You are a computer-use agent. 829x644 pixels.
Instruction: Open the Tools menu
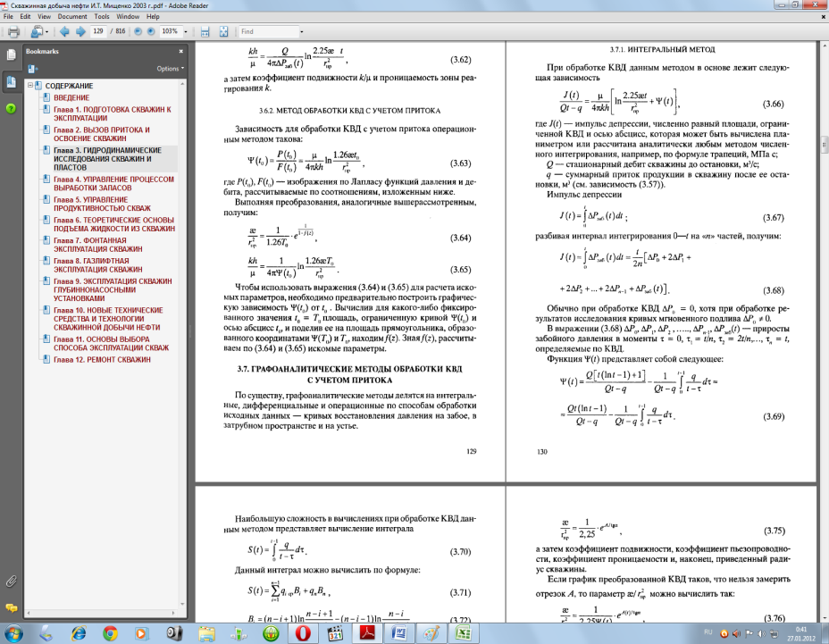pos(102,16)
